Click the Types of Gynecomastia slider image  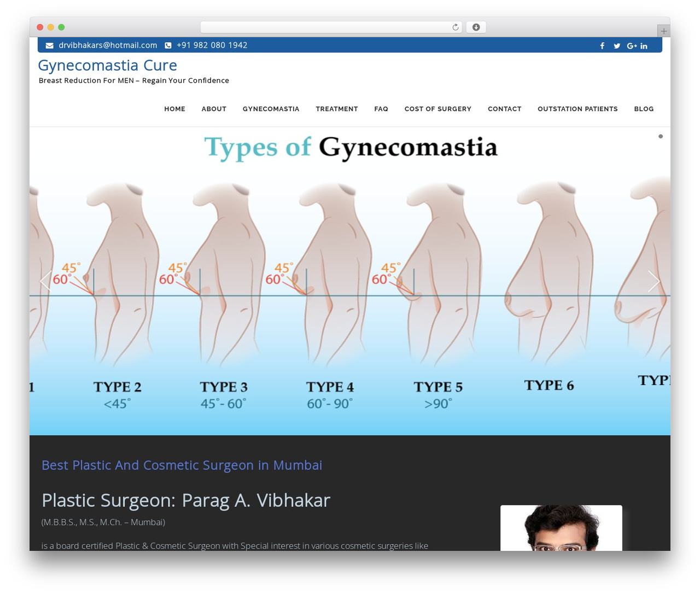click(x=350, y=281)
